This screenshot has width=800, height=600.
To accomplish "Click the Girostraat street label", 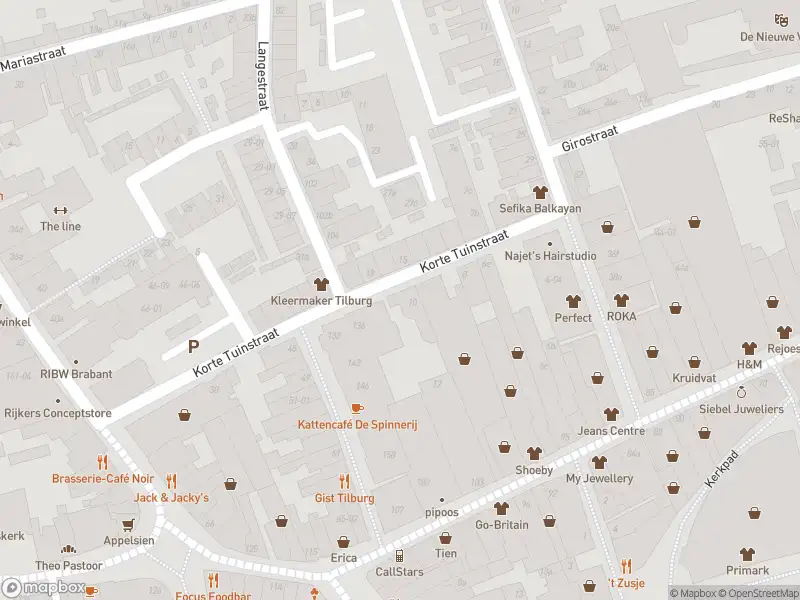I will point(589,137).
